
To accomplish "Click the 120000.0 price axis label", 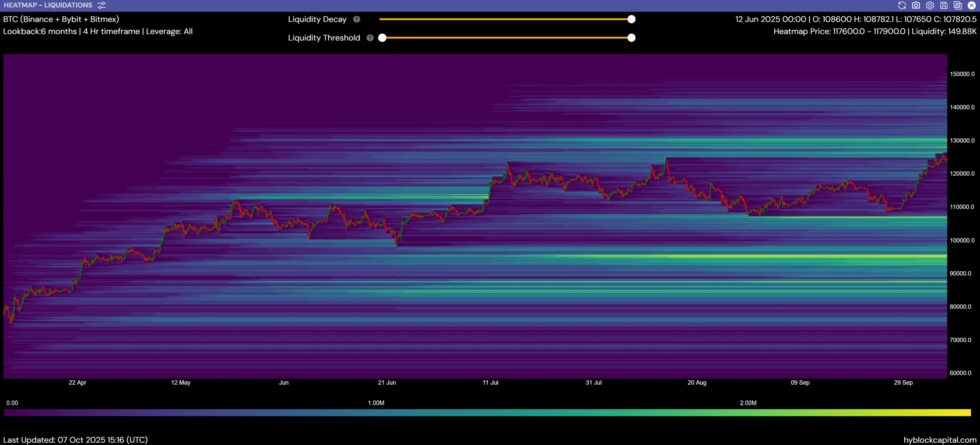I will (x=962, y=174).
